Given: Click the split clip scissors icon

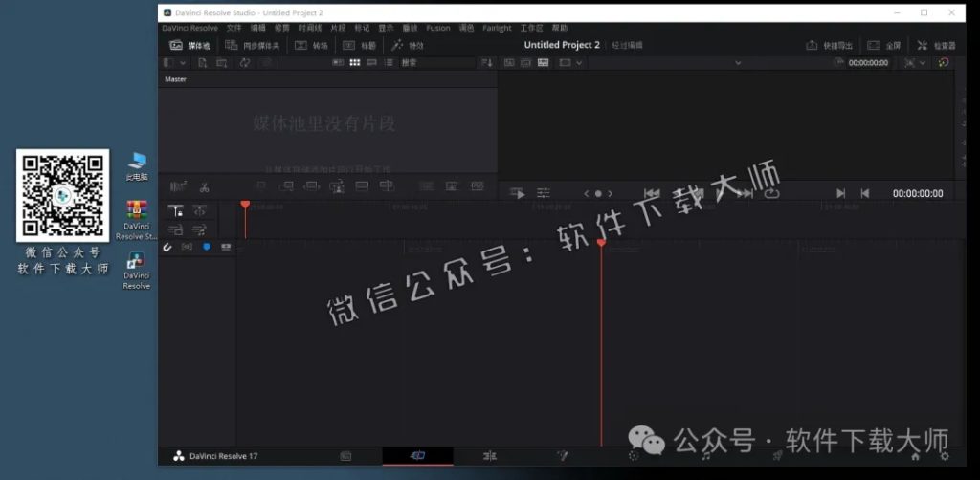Looking at the screenshot, I should [204, 186].
